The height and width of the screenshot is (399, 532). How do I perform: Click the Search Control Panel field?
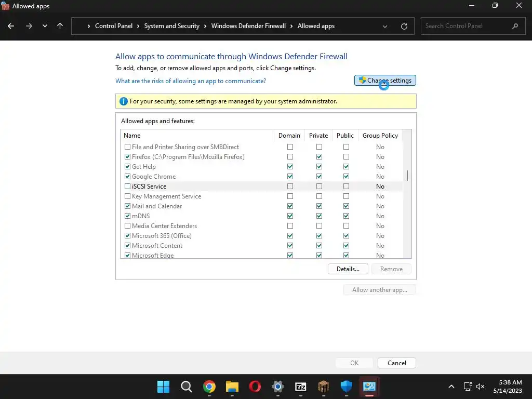474,26
